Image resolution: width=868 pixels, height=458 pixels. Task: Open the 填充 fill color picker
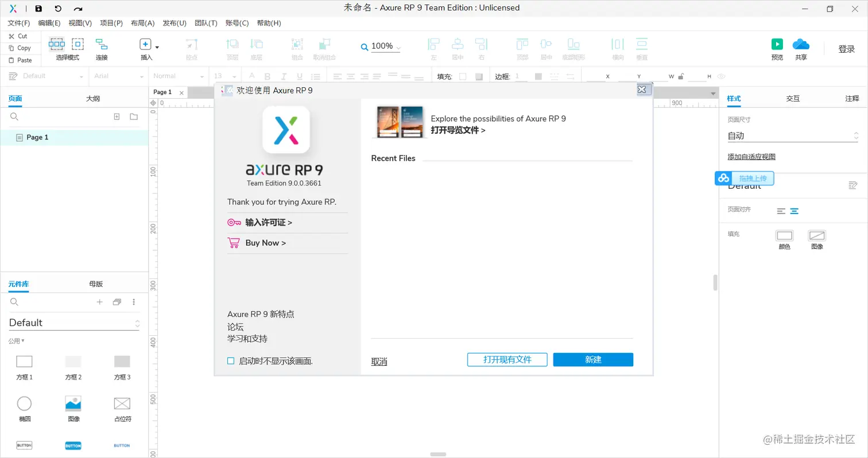[x=463, y=75]
